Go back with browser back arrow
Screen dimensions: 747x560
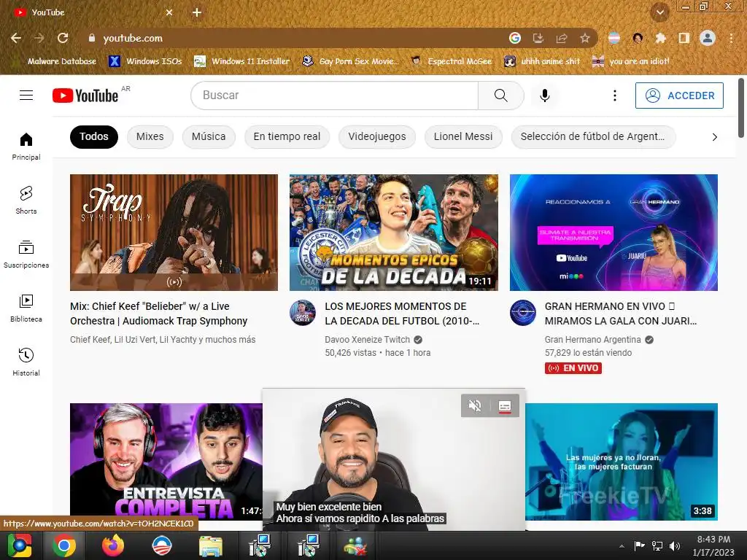tap(16, 38)
